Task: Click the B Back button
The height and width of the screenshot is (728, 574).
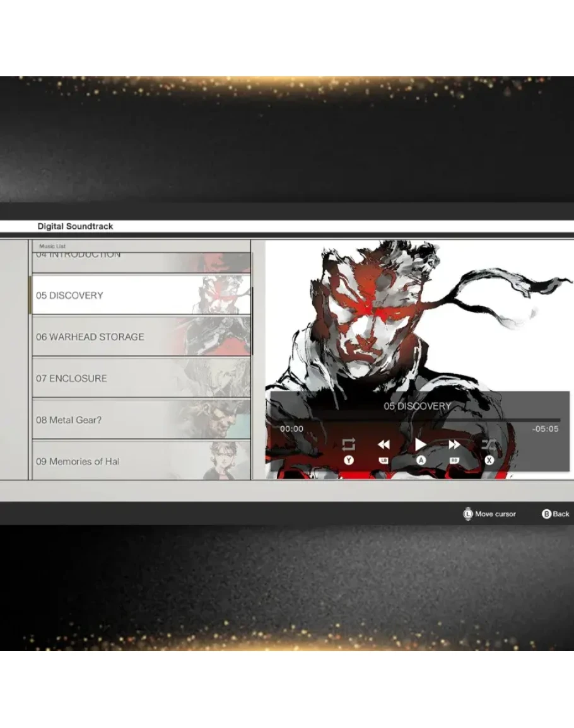Action: click(x=555, y=514)
